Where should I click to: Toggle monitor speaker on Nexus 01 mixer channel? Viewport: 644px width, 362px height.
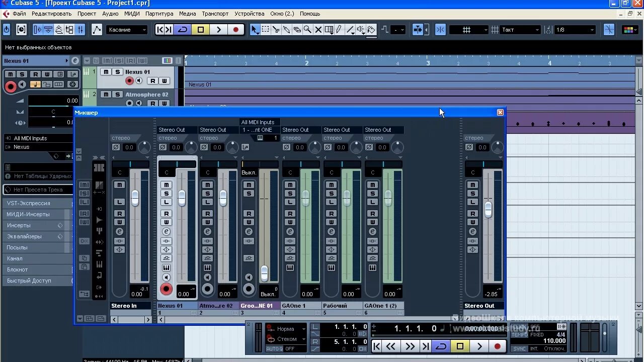pos(166,278)
